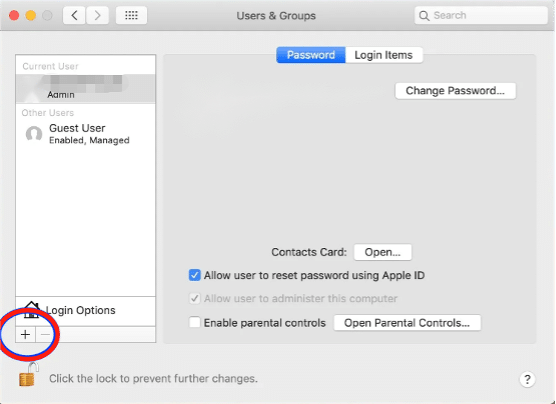Click the Login Options house icon
556x404 pixels.
click(32, 310)
